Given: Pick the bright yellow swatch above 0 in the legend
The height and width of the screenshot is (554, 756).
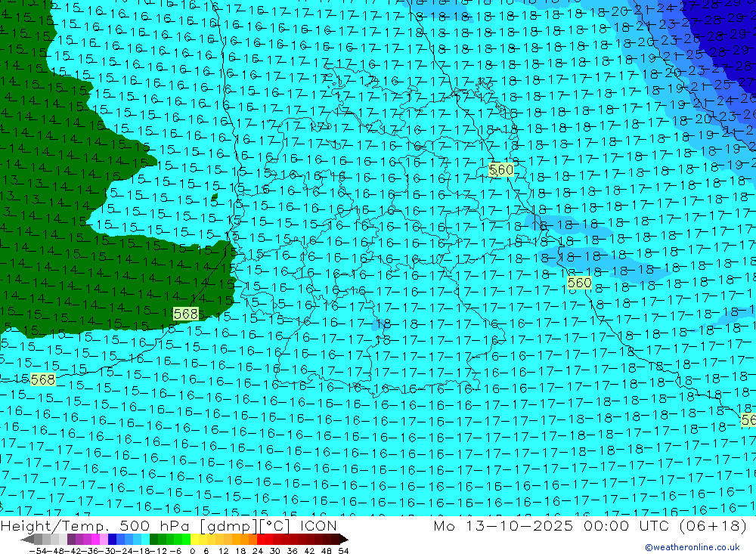Looking at the screenshot, I should tap(195, 539).
